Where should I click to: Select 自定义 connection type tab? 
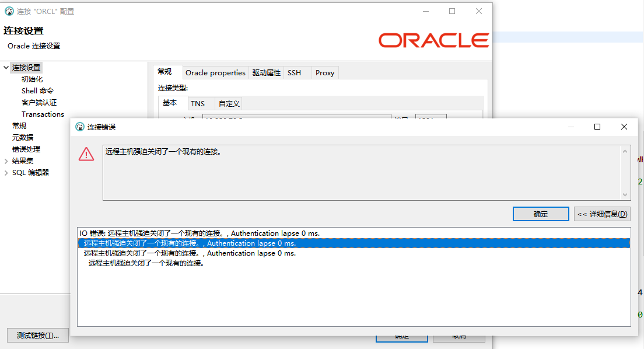point(229,103)
